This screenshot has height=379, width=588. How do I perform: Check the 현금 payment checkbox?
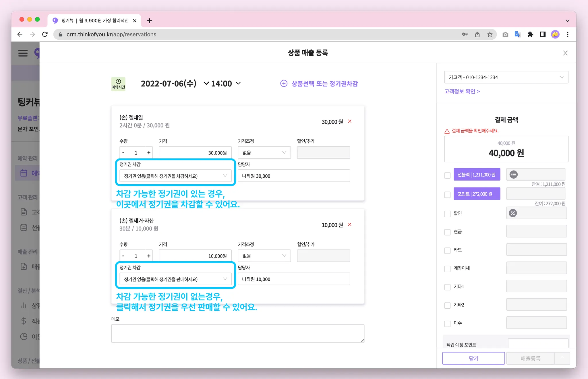point(447,232)
